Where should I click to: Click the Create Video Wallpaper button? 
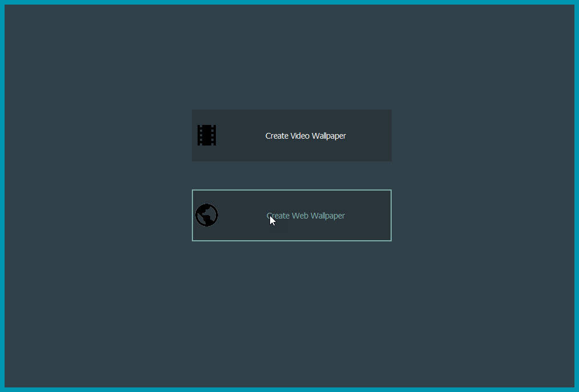point(292,135)
